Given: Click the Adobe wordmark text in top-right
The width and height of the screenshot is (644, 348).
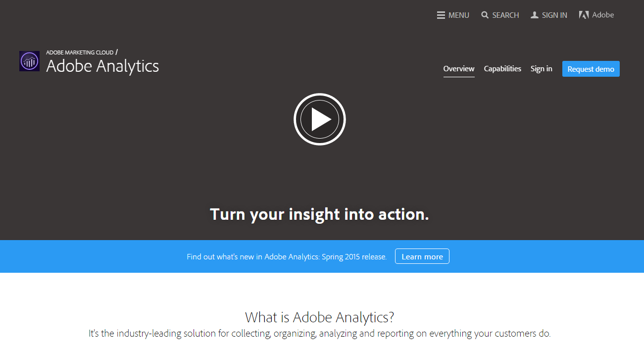Looking at the screenshot, I should [603, 15].
